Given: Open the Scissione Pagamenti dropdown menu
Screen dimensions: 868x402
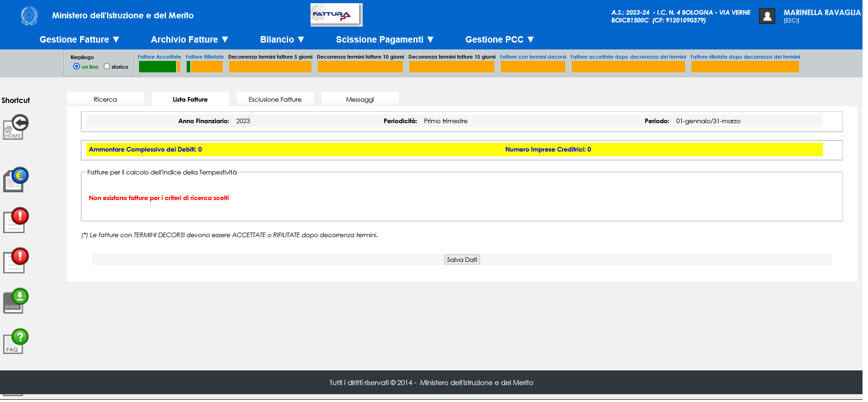Looking at the screenshot, I should pos(384,40).
